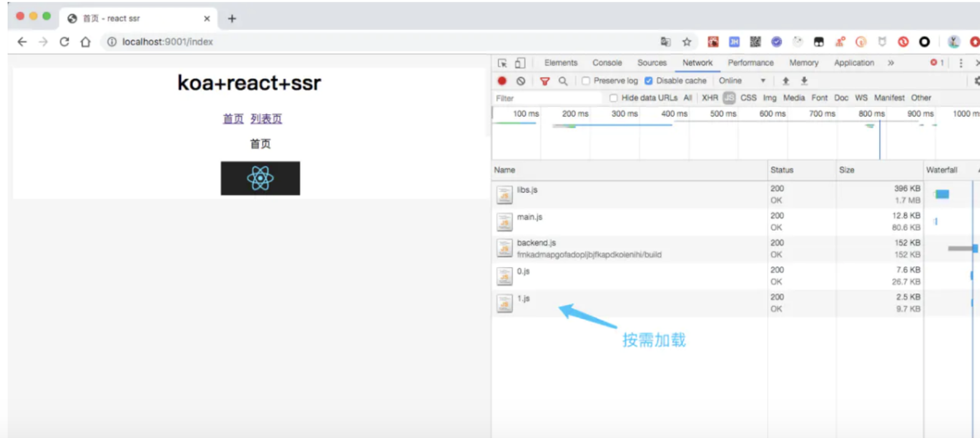The image size is (980, 438).
Task: Check Hide data URLs option
Action: 614,98
